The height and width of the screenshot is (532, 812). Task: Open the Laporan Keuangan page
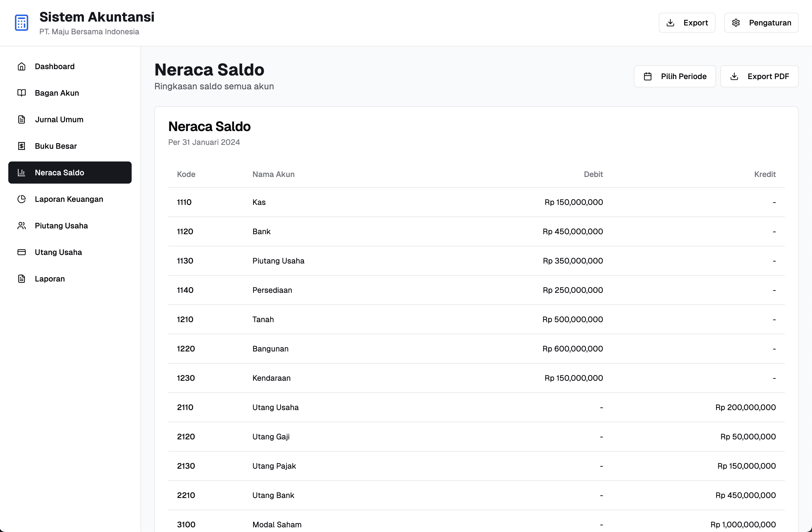pyautogui.click(x=70, y=199)
